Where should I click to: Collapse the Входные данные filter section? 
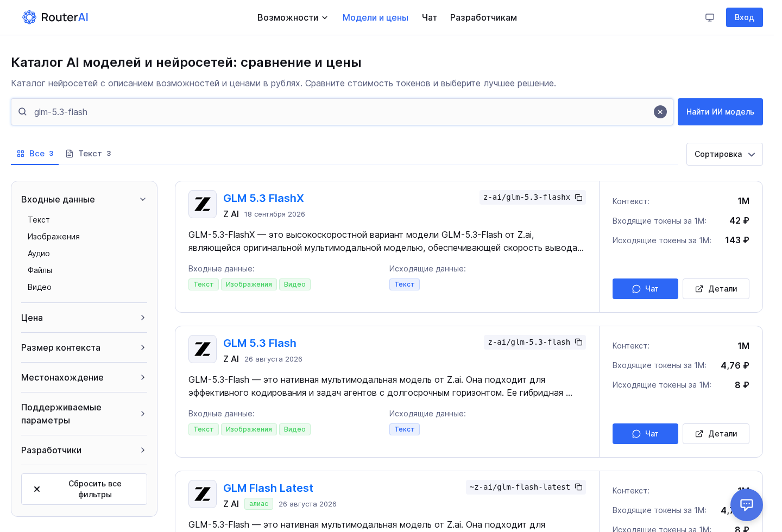84,199
